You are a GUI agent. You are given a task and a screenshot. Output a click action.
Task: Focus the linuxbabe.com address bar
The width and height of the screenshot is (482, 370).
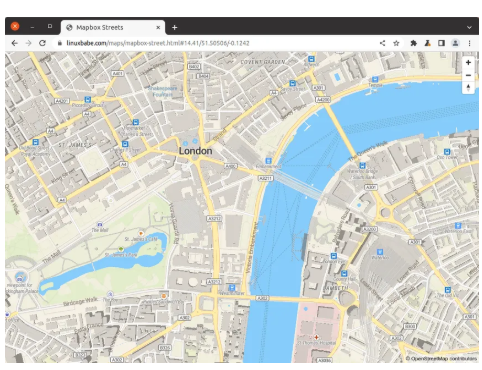[213, 43]
